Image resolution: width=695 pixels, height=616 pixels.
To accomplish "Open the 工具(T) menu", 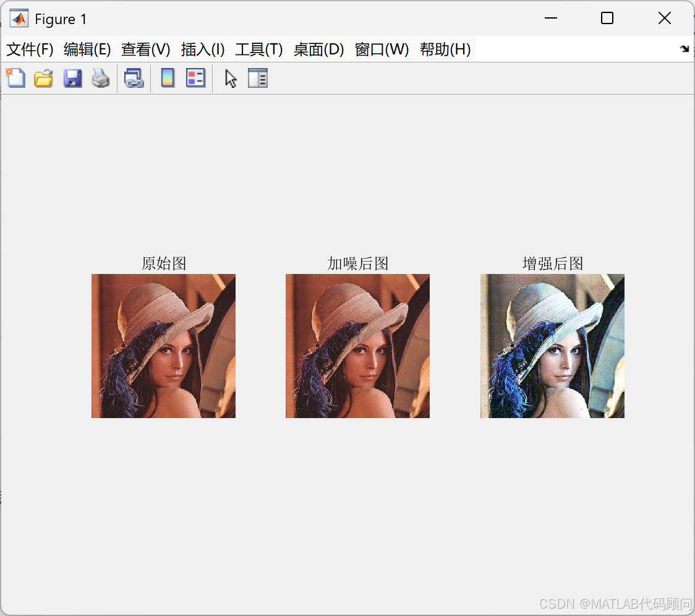I will click(x=259, y=49).
